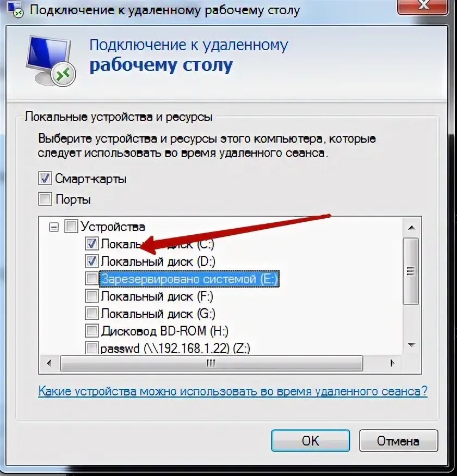
Task: Click the horizontal scrollbar thumb
Action: [212, 363]
